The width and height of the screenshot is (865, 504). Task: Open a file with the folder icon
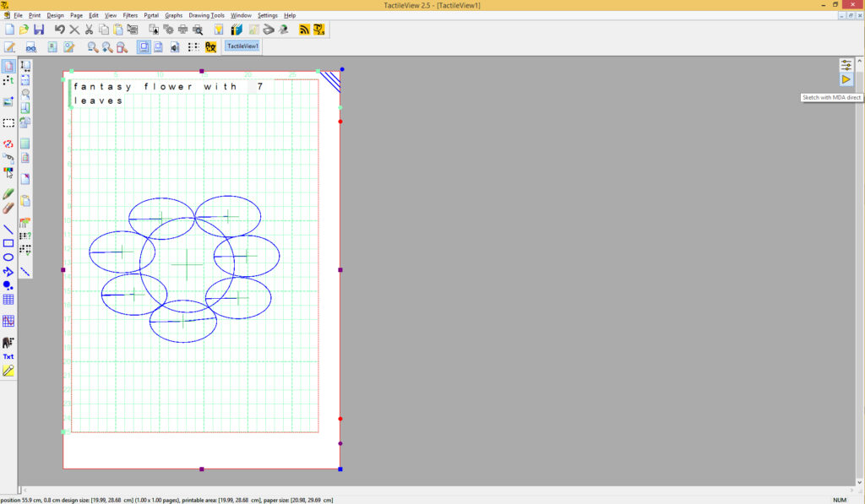point(24,30)
